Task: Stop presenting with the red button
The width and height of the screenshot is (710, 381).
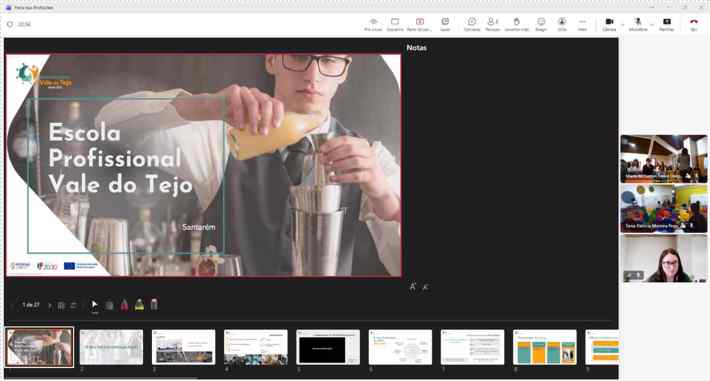Action: coord(419,24)
